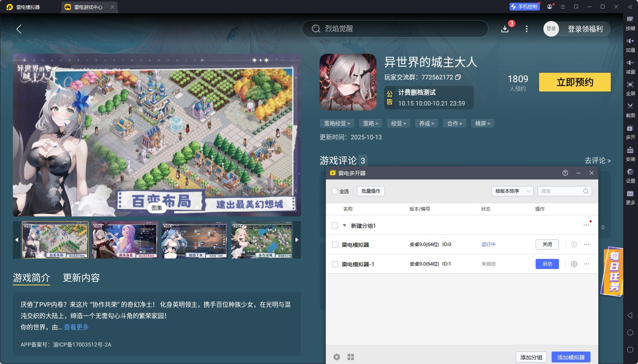Collapse the 新建分组1 group arrow
The height and width of the screenshot is (364, 638).
(x=344, y=225)
